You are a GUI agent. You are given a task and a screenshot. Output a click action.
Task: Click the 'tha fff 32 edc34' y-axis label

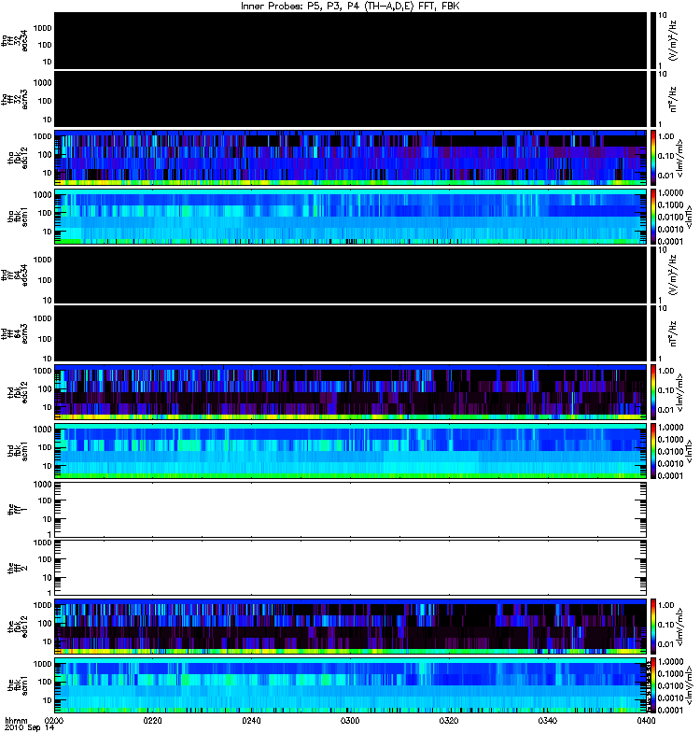15,40
